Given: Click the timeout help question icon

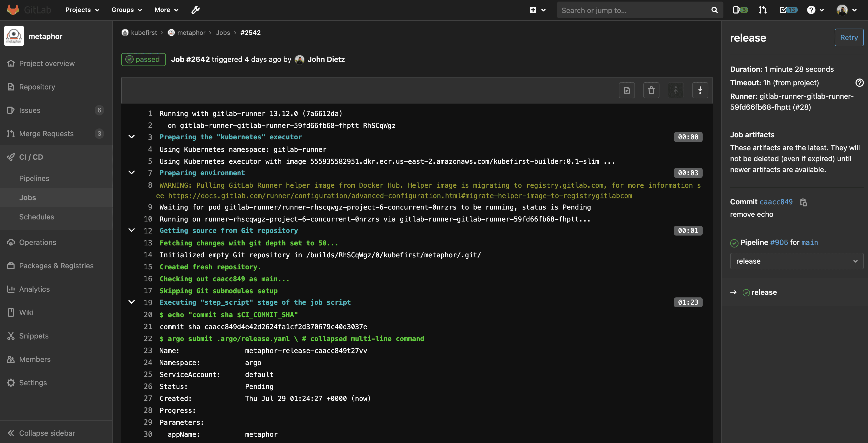Looking at the screenshot, I should tap(859, 82).
